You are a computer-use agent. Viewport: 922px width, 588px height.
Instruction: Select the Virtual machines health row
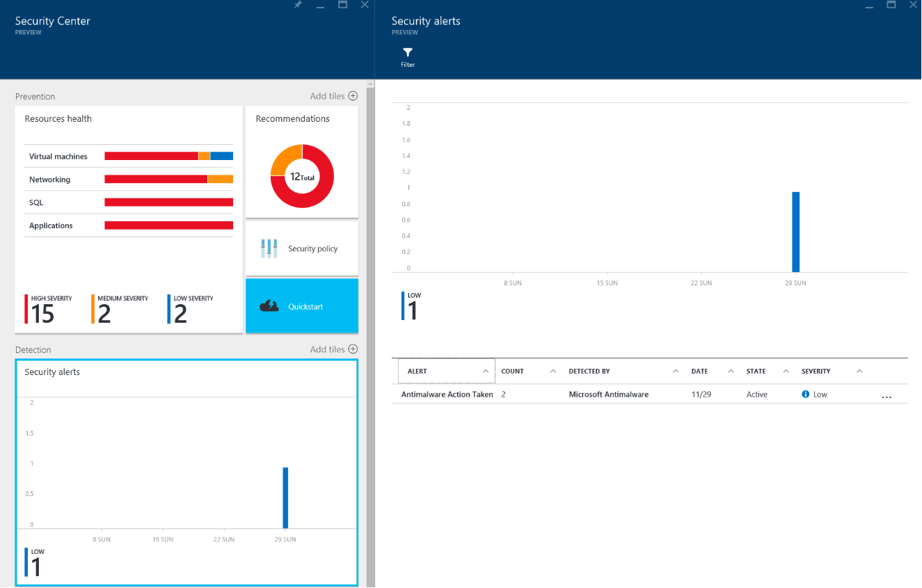point(129,157)
